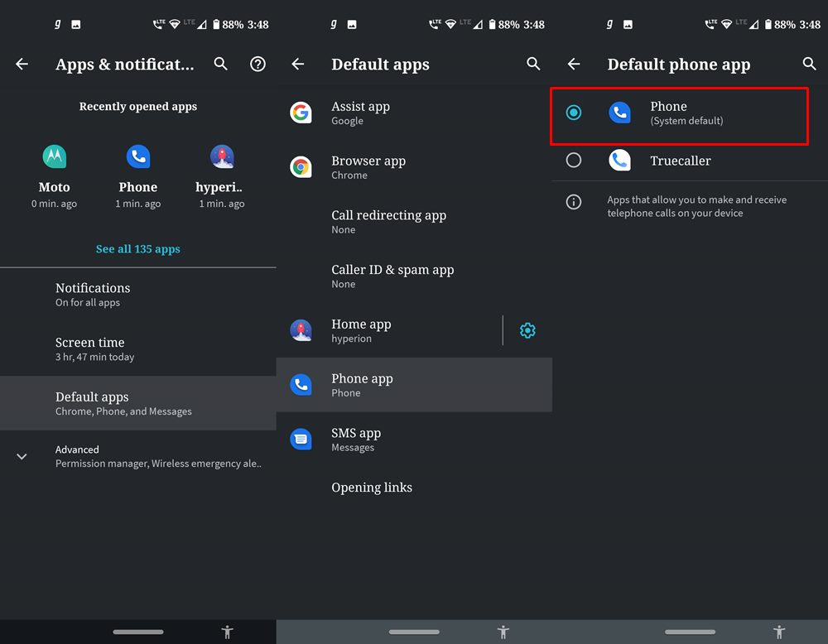The width and height of the screenshot is (828, 644).
Task: Tap accessibility button on Apps & notifications screen
Action: click(228, 632)
